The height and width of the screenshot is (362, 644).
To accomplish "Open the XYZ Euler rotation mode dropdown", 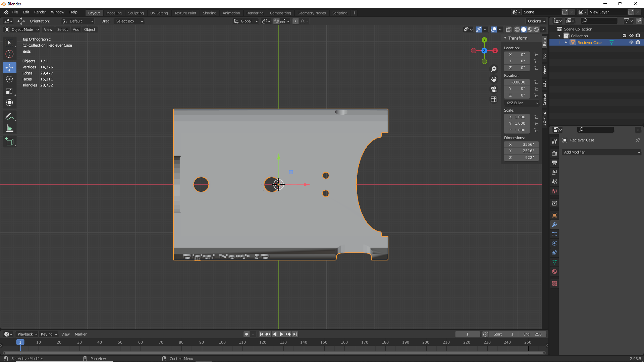I will click(522, 103).
